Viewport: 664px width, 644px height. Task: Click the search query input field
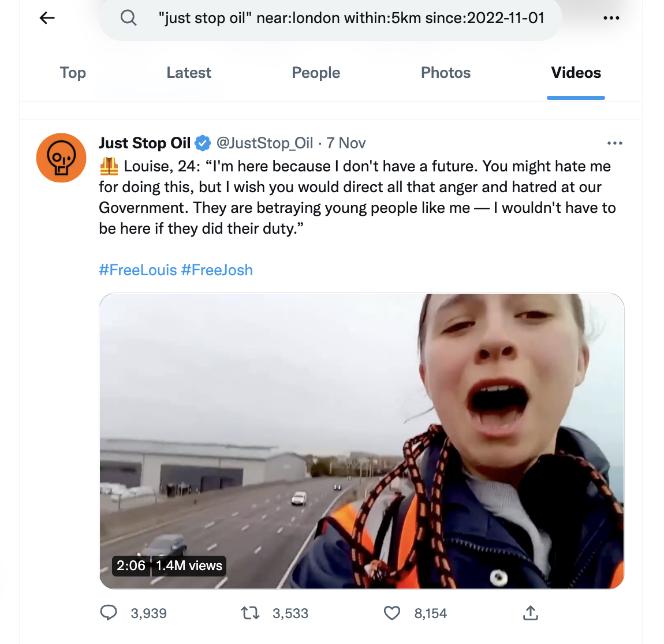[351, 18]
